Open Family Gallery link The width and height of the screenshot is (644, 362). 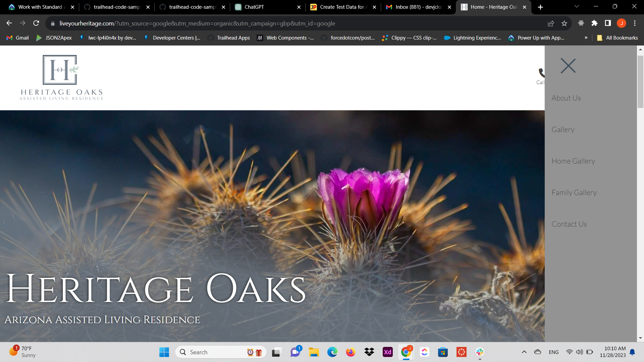tap(574, 193)
